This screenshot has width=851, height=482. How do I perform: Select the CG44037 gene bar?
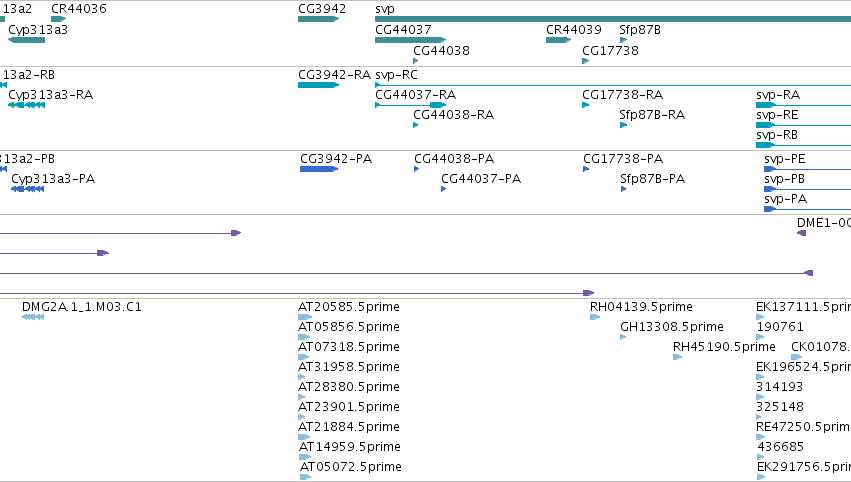click(x=410, y=40)
